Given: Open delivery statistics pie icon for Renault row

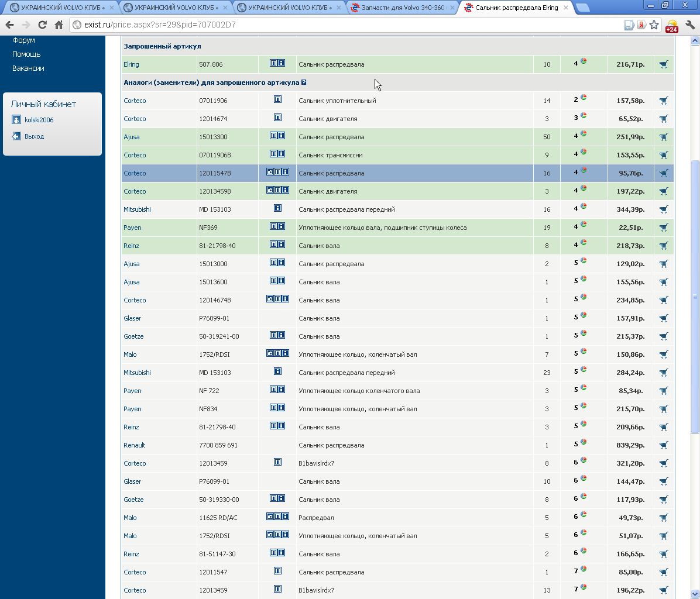Looking at the screenshot, I should 584,443.
